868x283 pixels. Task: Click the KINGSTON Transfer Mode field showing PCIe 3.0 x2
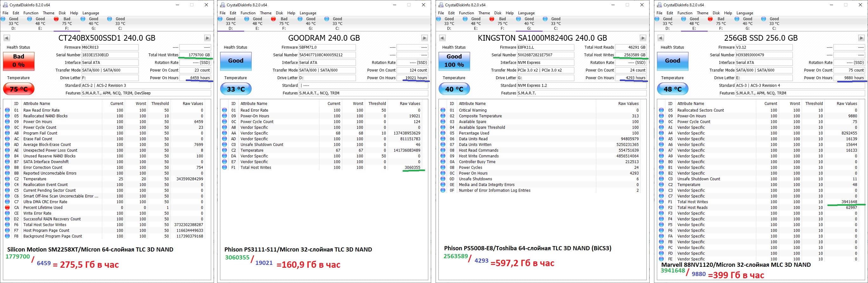(545, 70)
